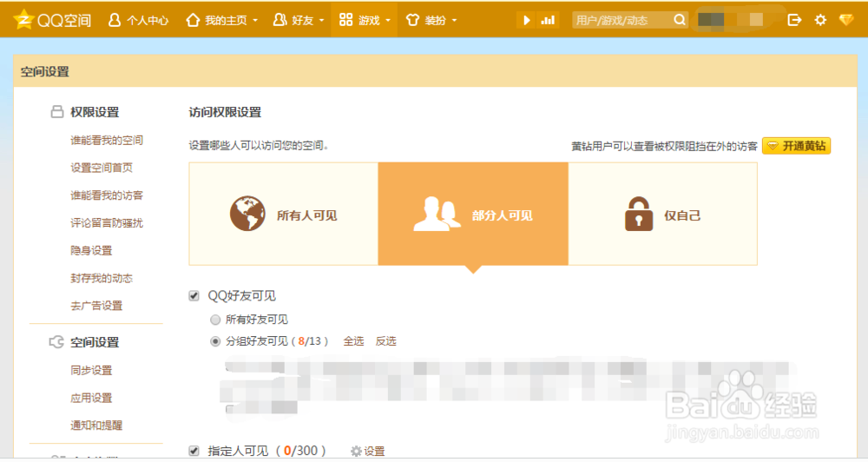
Task: Click the 好友 people icon
Action: pyautogui.click(x=280, y=20)
